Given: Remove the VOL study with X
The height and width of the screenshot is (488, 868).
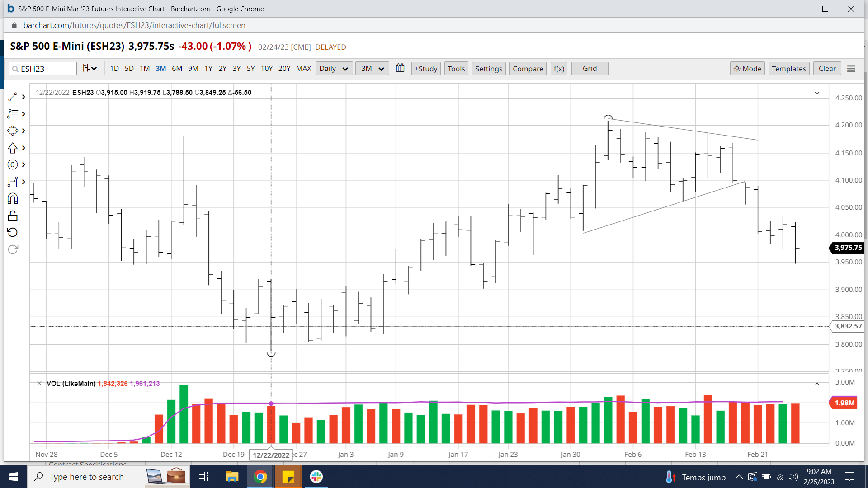Looking at the screenshot, I should point(39,383).
